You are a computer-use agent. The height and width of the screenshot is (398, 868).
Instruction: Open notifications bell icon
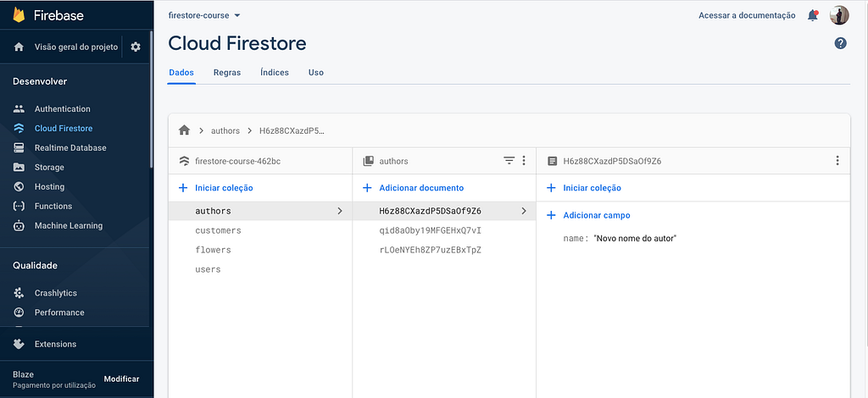point(813,15)
